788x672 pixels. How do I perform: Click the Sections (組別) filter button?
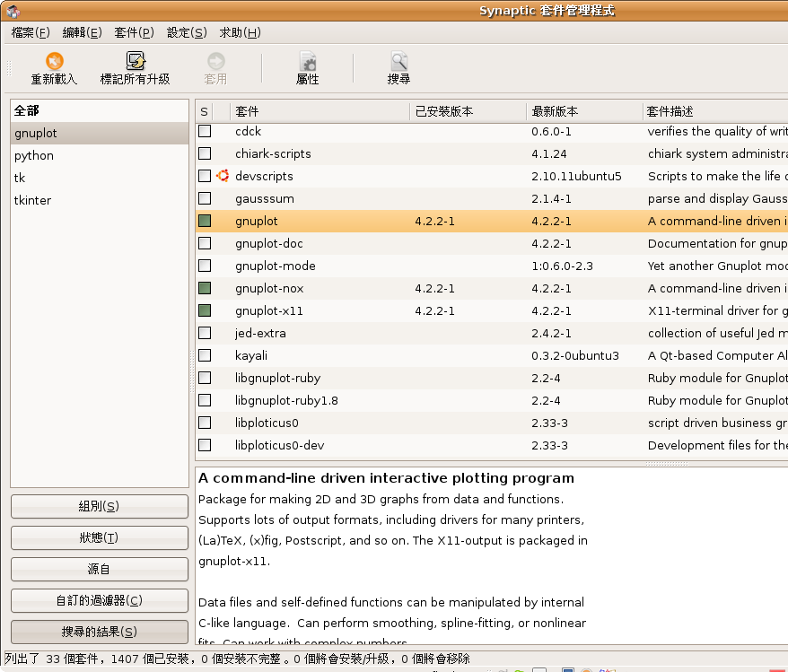pos(100,506)
